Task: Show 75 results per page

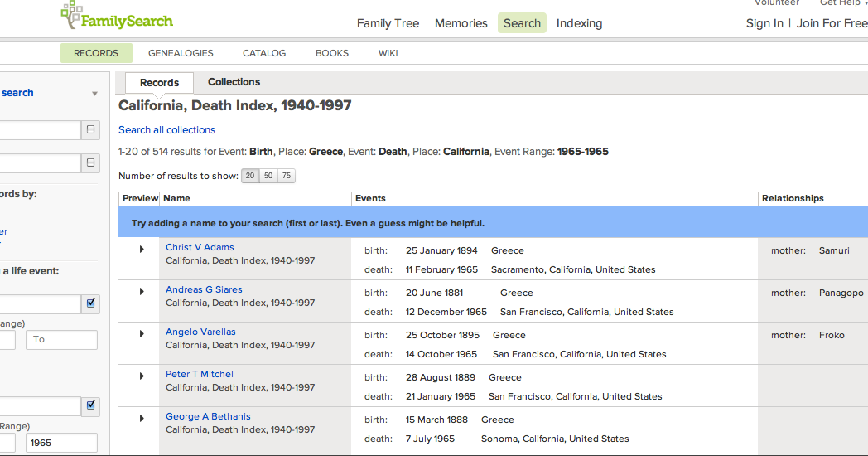Action: 287,176
